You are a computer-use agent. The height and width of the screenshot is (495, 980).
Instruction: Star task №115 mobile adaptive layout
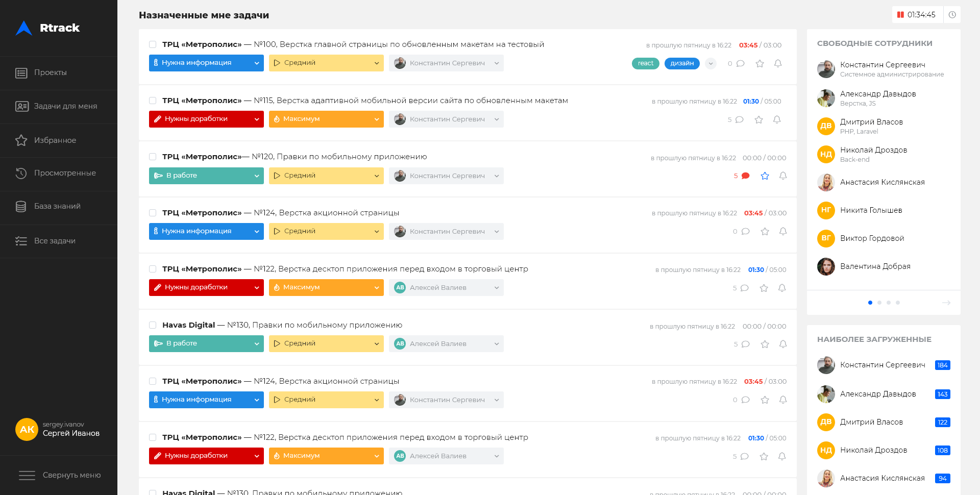[x=759, y=119]
